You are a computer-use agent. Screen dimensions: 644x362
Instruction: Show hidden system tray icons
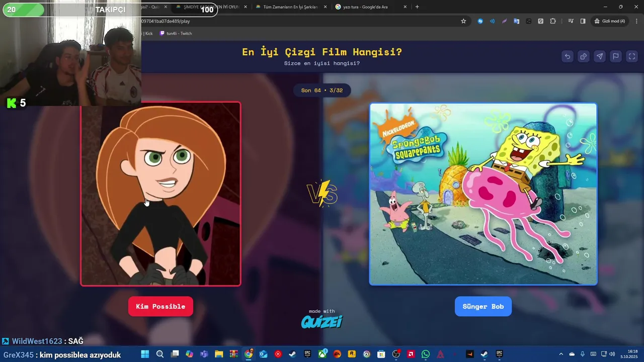pos(561,354)
